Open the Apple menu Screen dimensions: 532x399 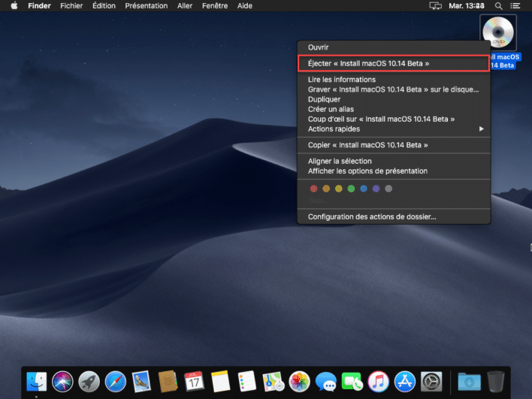point(14,6)
